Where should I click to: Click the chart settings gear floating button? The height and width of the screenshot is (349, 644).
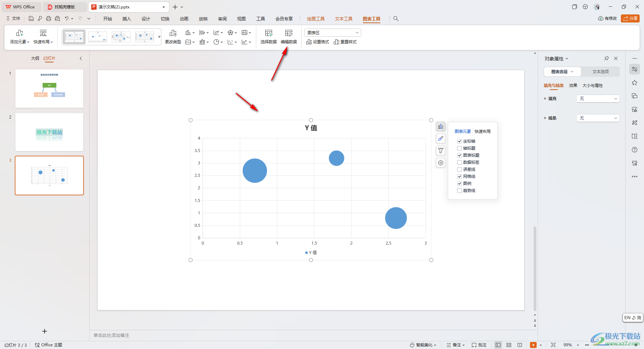coord(441,163)
